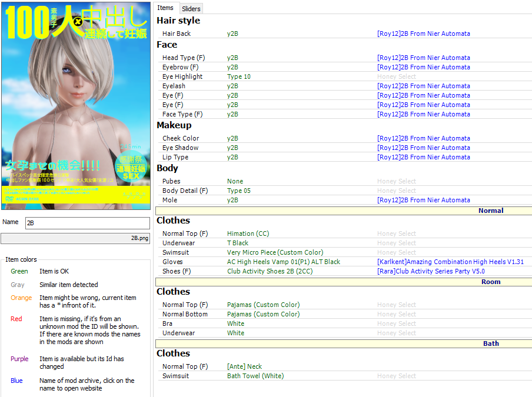Visit the mod link in the Face Type (F) row

424,114
